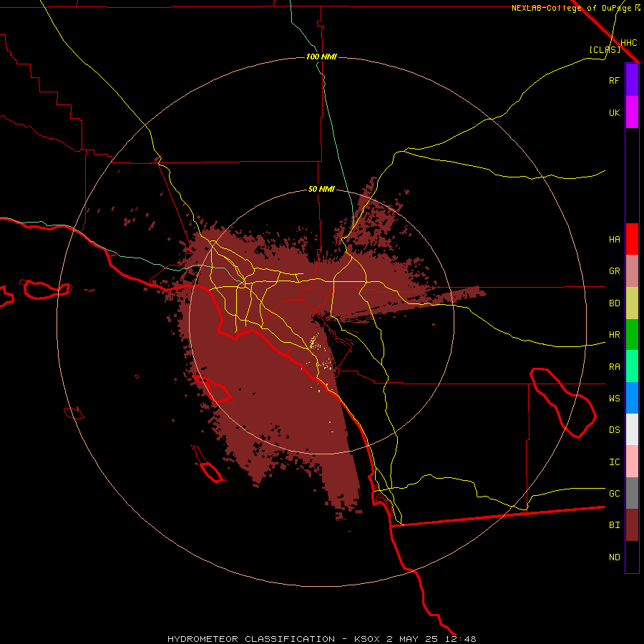
Task: Click the NEXLAB-College of DuPage text
Action: pyautogui.click(x=571, y=8)
